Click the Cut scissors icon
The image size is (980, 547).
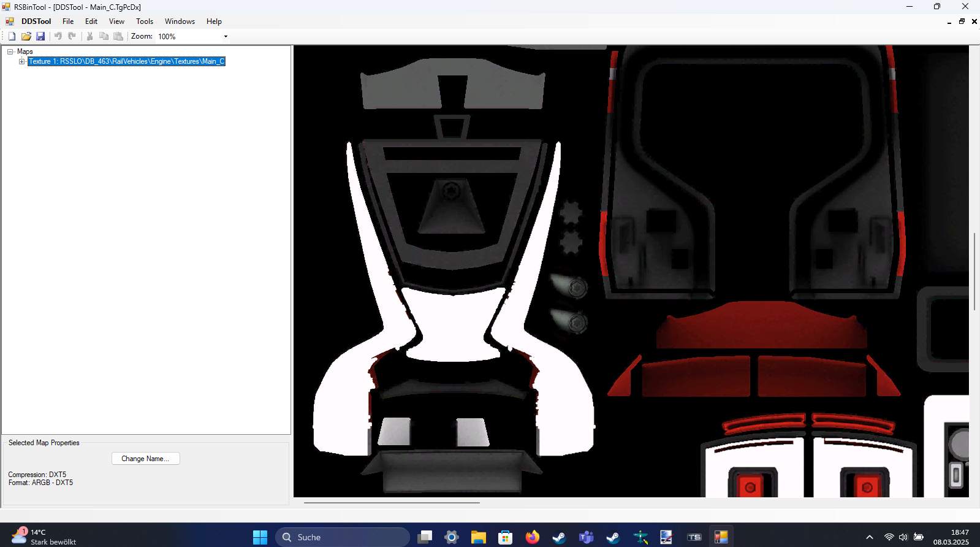tap(89, 36)
